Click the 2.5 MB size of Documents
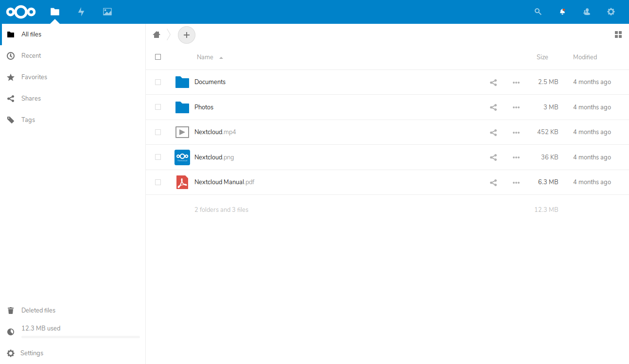Screen dimensions: 629x364 coord(548,82)
